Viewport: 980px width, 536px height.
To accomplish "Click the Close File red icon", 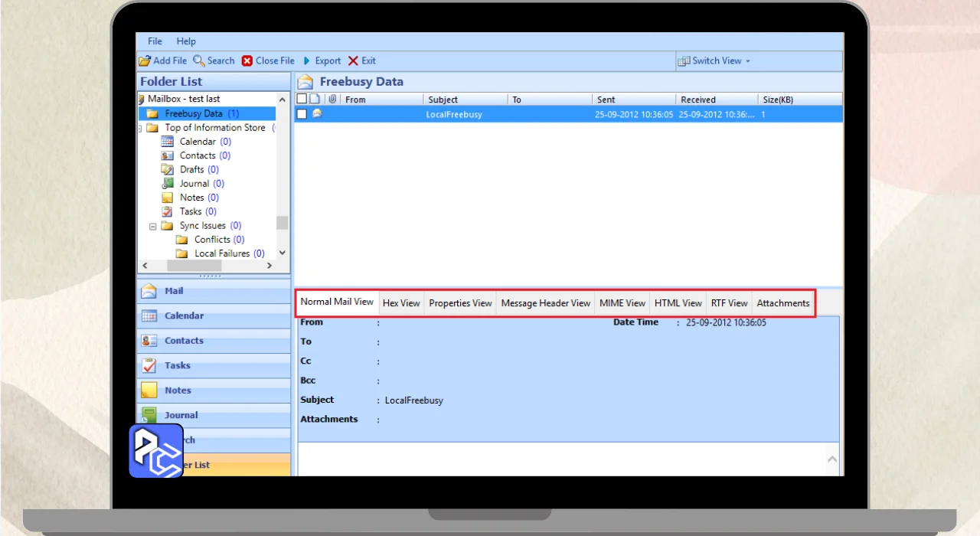I will [247, 60].
